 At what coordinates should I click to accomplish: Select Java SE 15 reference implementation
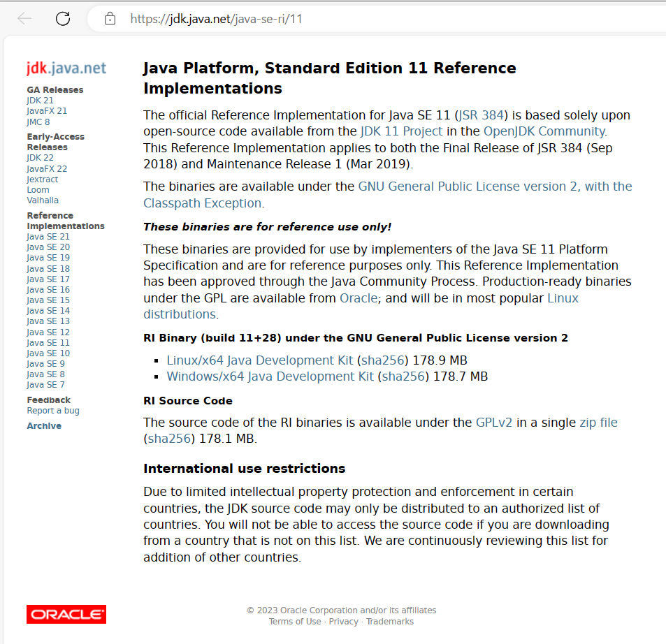[48, 300]
